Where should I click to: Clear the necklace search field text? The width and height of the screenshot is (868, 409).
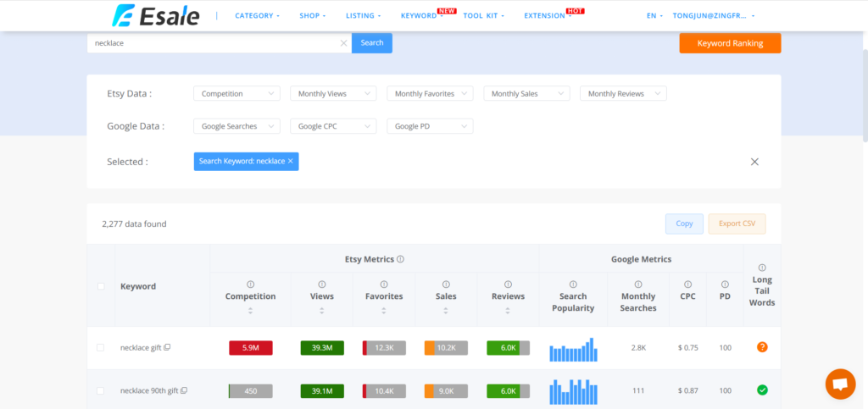(x=343, y=43)
